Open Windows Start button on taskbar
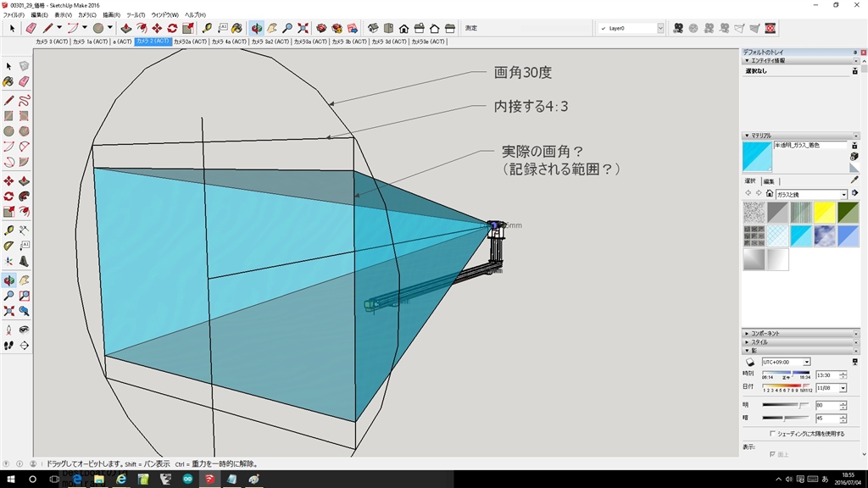Image resolution: width=868 pixels, height=488 pixels. click(10, 480)
